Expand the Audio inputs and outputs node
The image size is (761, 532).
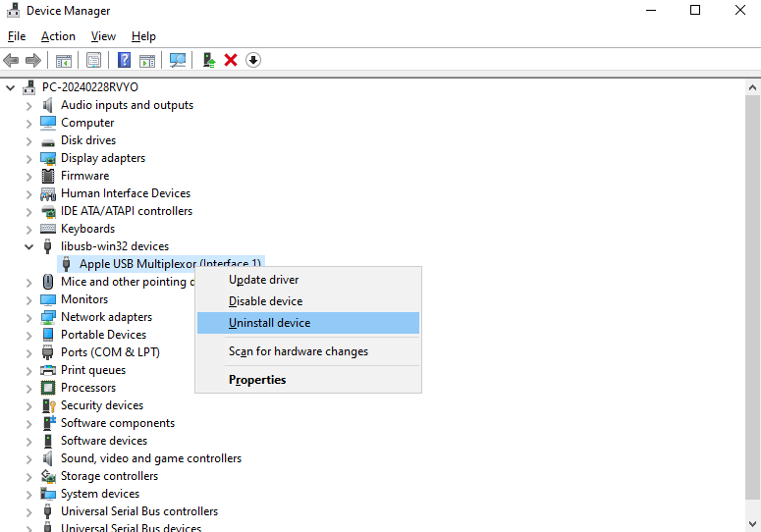click(29, 106)
